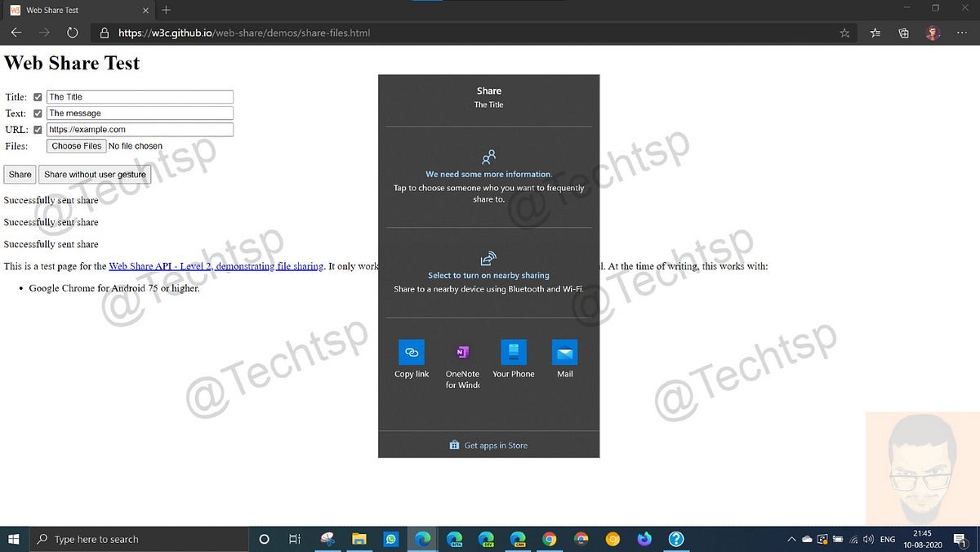Click inside the Title input field
This screenshot has height=552, width=980.
[x=139, y=96]
